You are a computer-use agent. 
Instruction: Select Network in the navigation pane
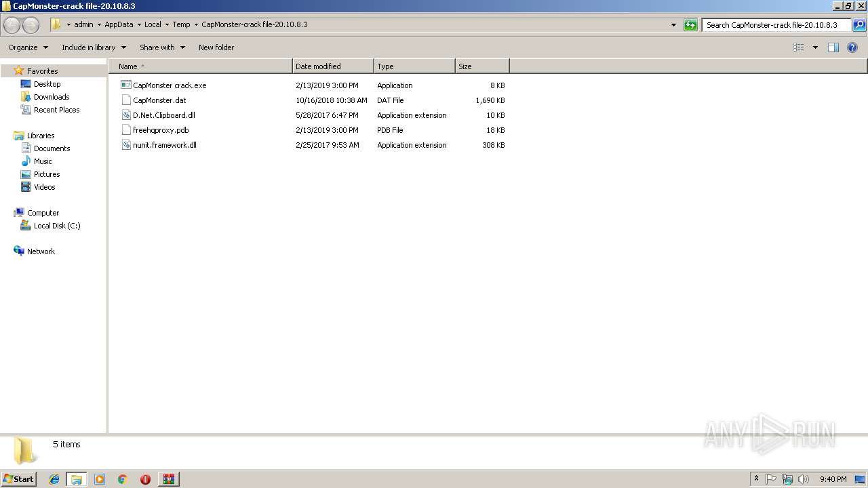tap(41, 251)
